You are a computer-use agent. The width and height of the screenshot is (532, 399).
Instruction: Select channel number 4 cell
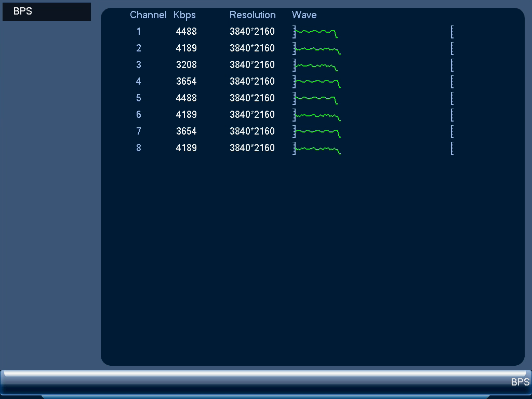138,82
